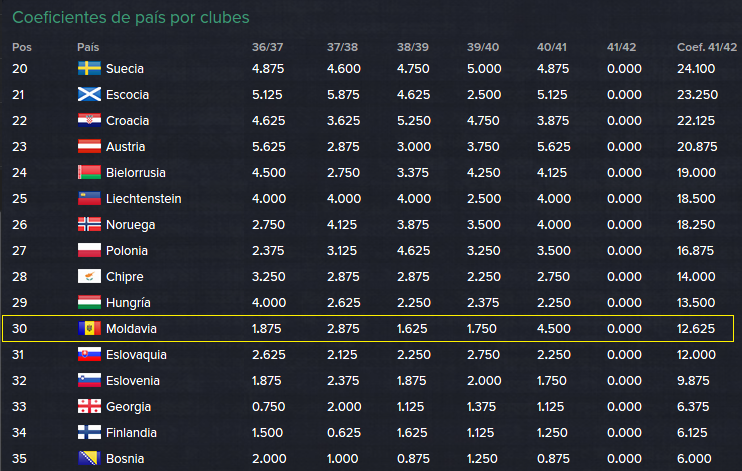Sort by the Coef. 41/42 column
The width and height of the screenshot is (742, 471).
707,47
